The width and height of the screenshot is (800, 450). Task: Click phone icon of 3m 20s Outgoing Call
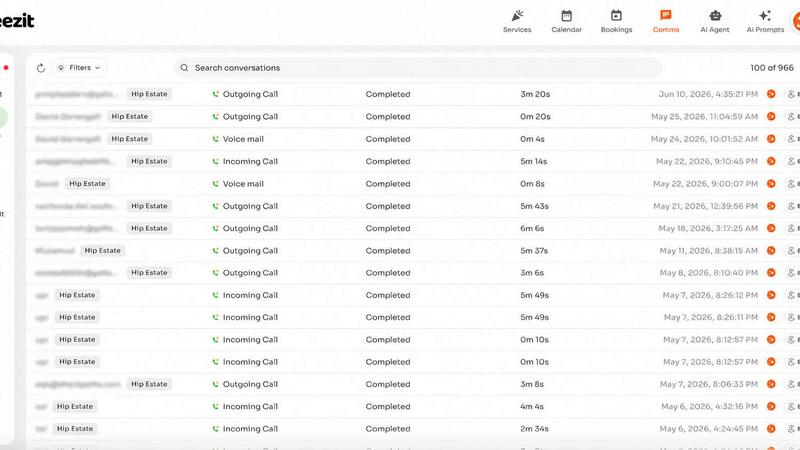pos(215,94)
